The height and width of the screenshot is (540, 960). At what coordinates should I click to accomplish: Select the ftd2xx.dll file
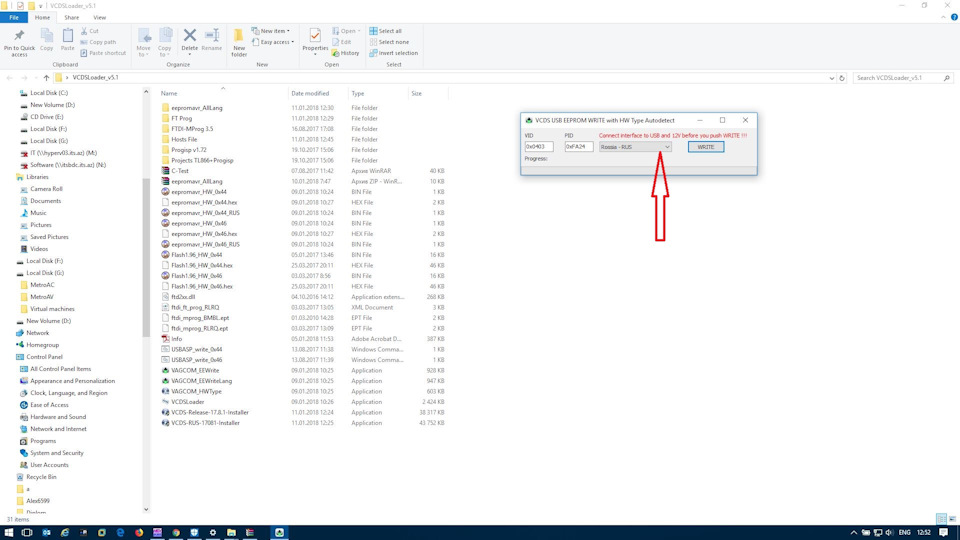[182, 297]
